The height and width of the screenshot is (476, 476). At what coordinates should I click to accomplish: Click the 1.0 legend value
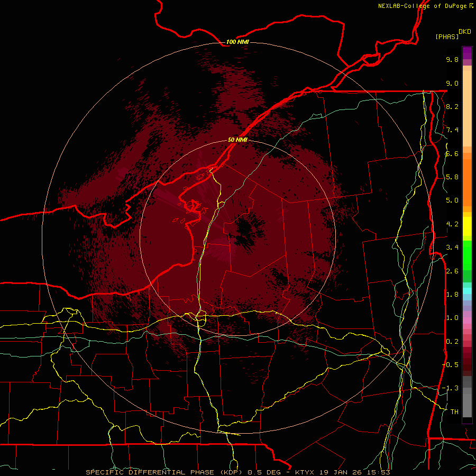[452, 318]
